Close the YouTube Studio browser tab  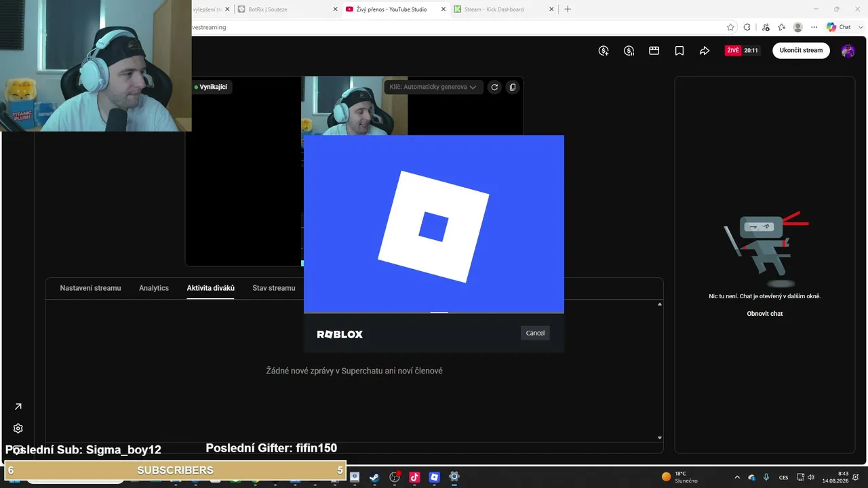click(x=443, y=9)
